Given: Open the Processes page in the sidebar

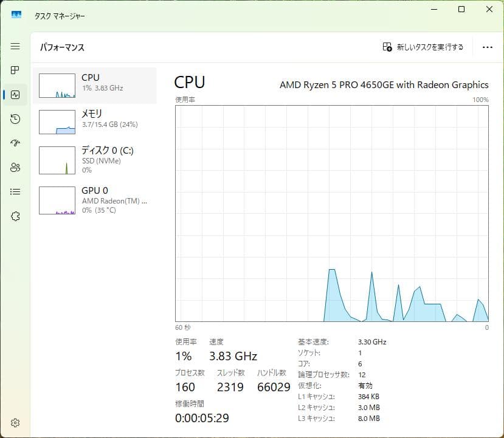Looking at the screenshot, I should [15, 70].
